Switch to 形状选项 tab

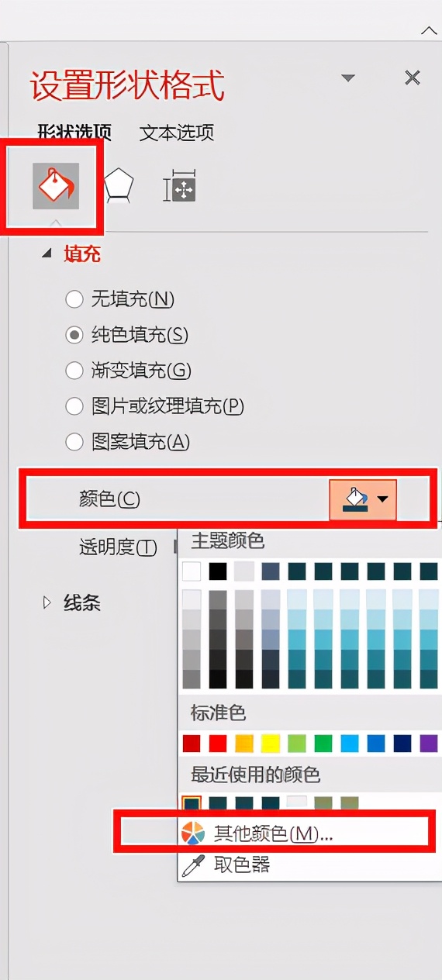pyautogui.click(x=74, y=133)
